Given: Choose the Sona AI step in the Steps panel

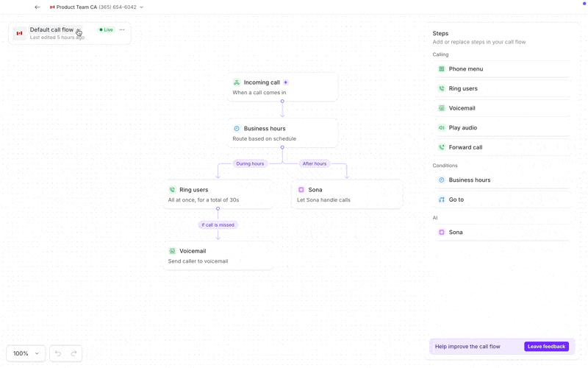Looking at the screenshot, I should pyautogui.click(x=503, y=233).
